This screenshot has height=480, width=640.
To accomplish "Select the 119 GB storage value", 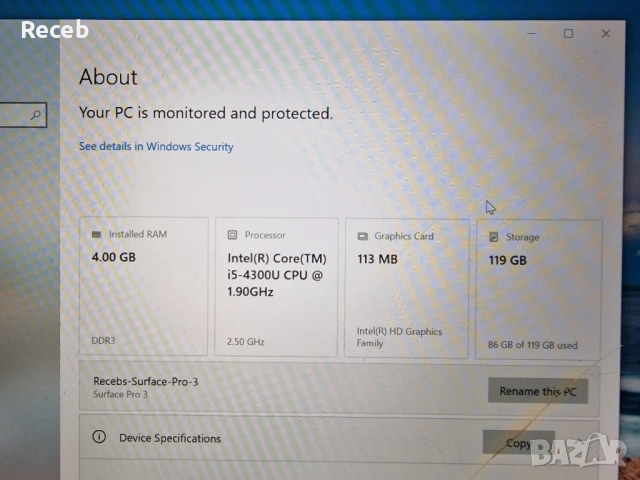I will [508, 260].
